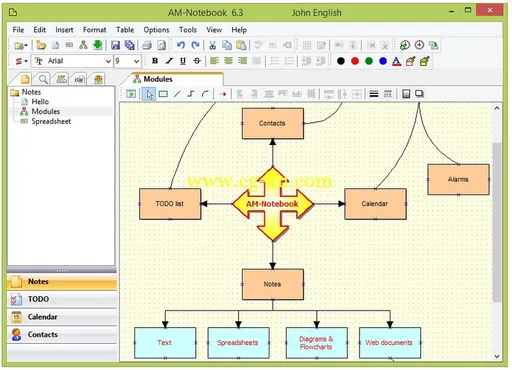Screen dimensions: 512x370
Task: Select the curved arc line tool
Action: (x=205, y=94)
